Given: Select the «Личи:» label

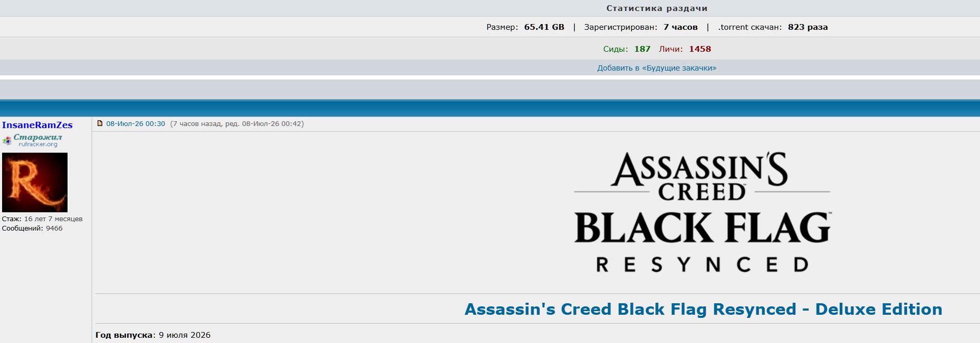Looking at the screenshot, I should 671,49.
